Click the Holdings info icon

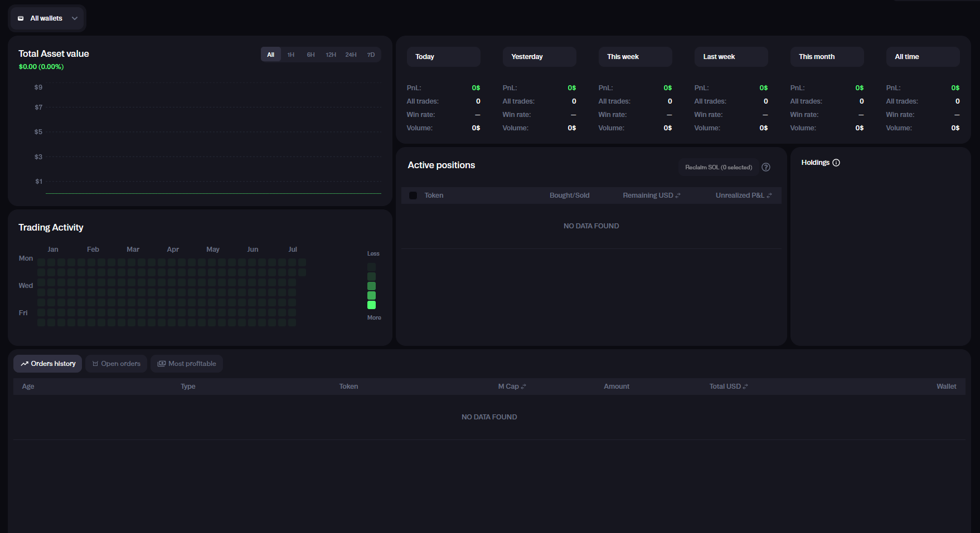tap(836, 163)
